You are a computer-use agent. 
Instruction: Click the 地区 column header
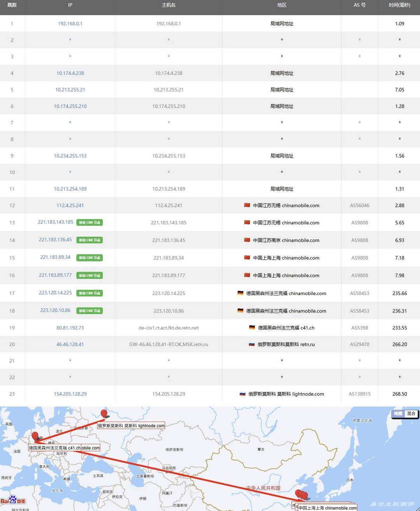coord(282,5)
